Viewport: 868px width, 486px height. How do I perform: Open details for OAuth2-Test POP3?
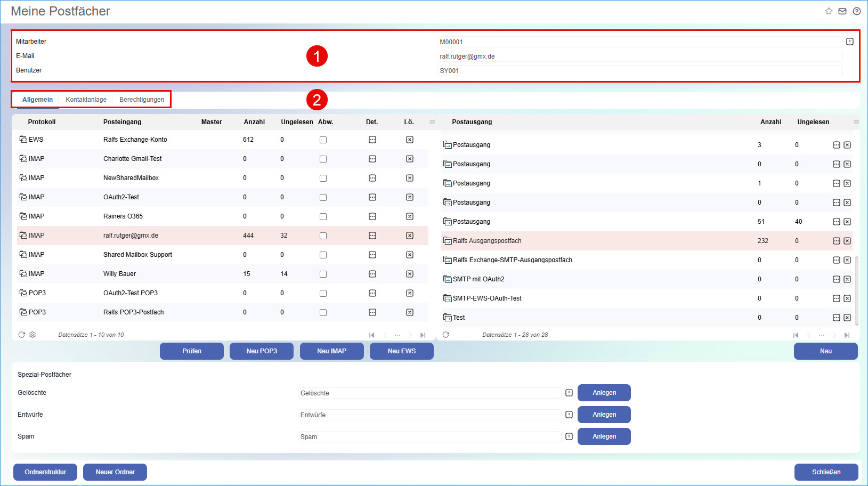click(x=372, y=293)
